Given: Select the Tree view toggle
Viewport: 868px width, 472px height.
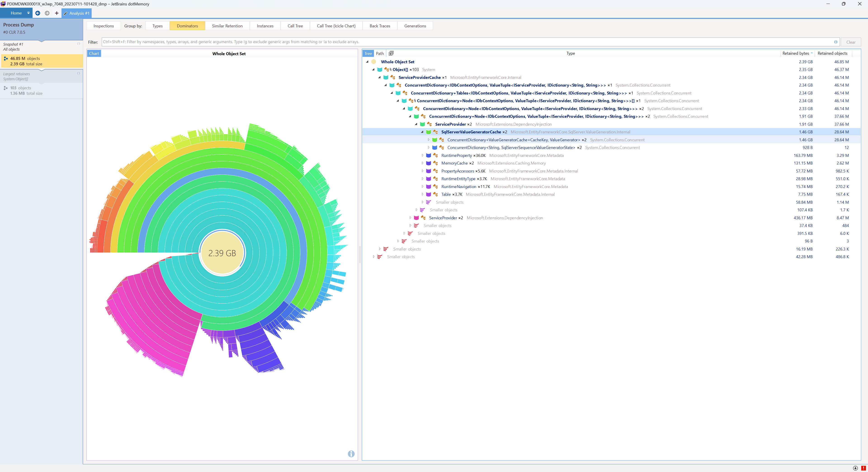Looking at the screenshot, I should pos(368,53).
